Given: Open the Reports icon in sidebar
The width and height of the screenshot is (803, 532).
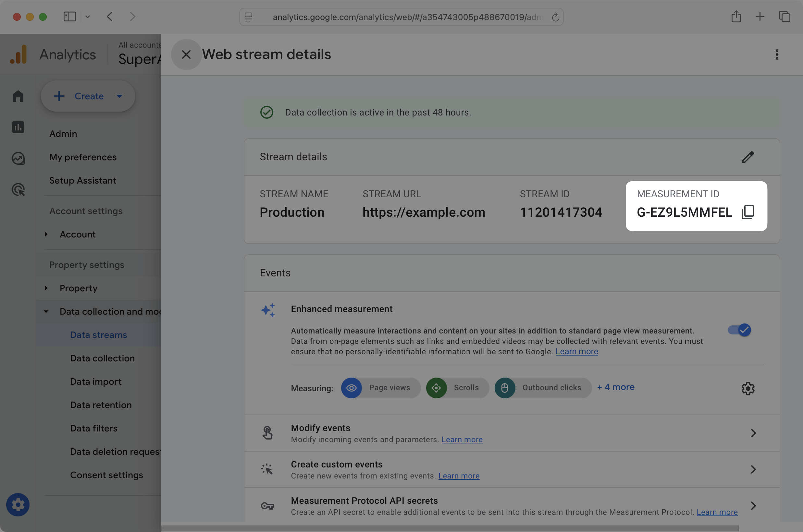Looking at the screenshot, I should [18, 127].
